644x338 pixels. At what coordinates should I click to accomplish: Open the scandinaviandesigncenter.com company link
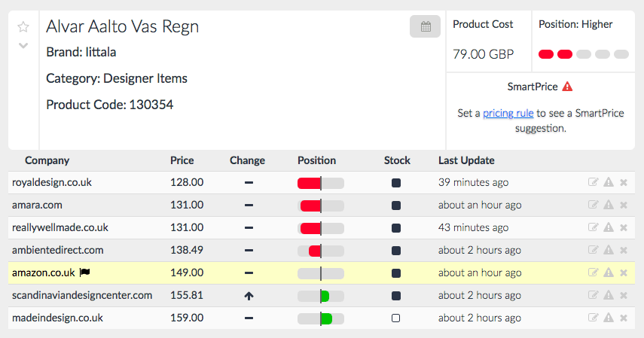pyautogui.click(x=82, y=295)
